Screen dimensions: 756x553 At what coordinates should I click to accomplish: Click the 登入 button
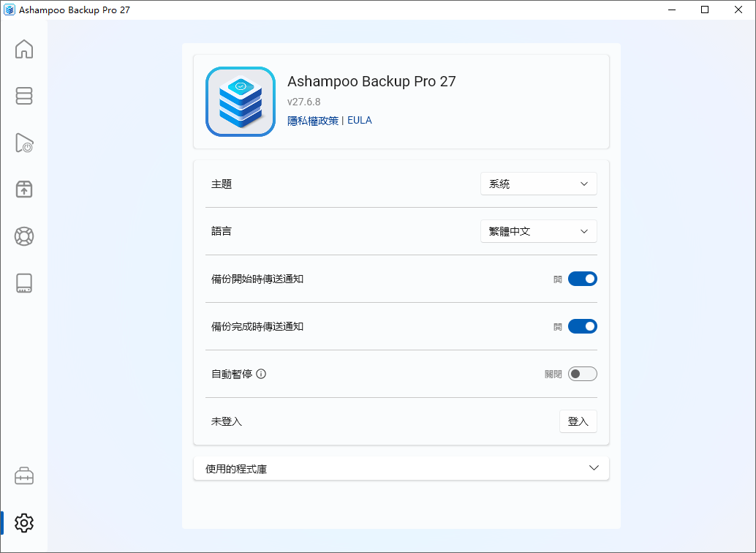[578, 421]
